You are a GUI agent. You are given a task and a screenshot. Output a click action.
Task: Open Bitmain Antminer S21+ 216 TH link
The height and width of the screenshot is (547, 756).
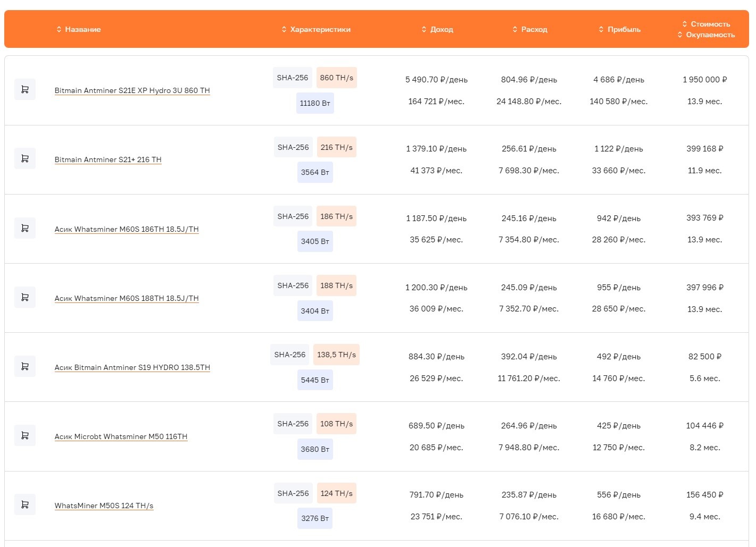108,159
